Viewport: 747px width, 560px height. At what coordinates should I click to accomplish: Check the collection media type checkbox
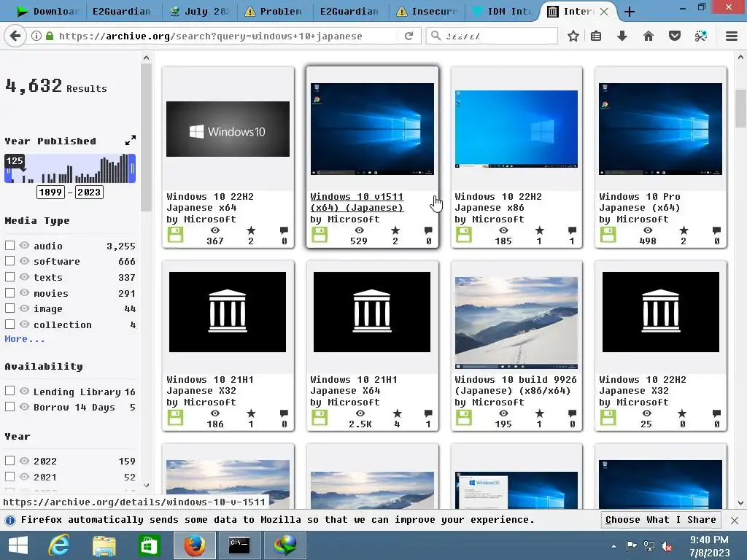pos(9,324)
